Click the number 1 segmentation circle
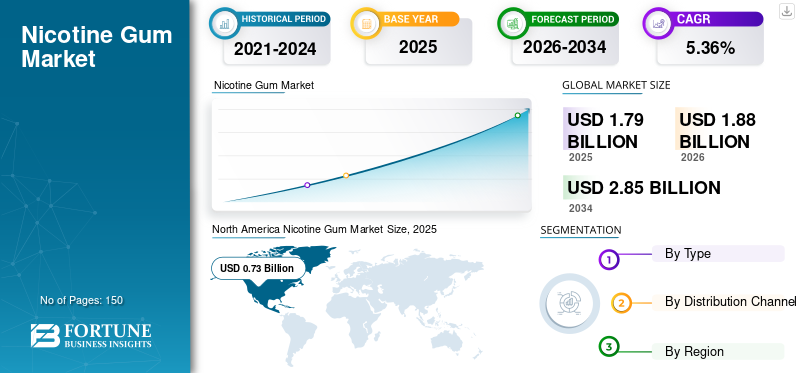Viewport: 800px width, 373px height. (x=608, y=260)
